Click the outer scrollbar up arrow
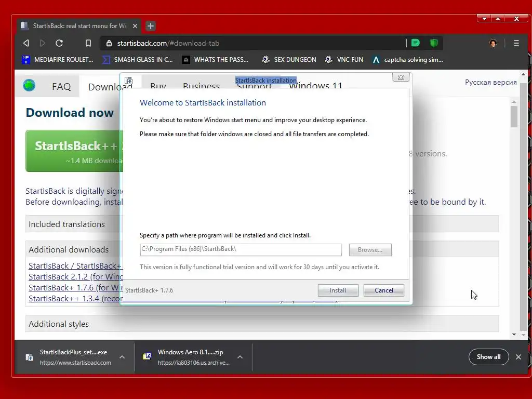Screen dimensions: 532x399 click(x=523, y=74)
